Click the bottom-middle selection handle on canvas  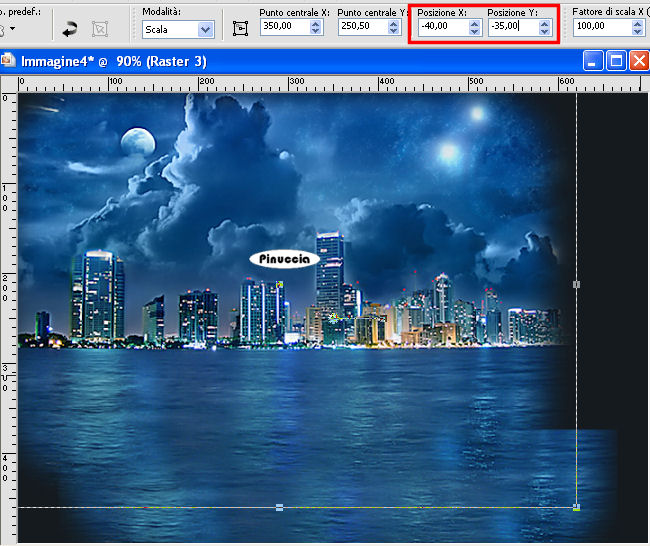(x=279, y=507)
